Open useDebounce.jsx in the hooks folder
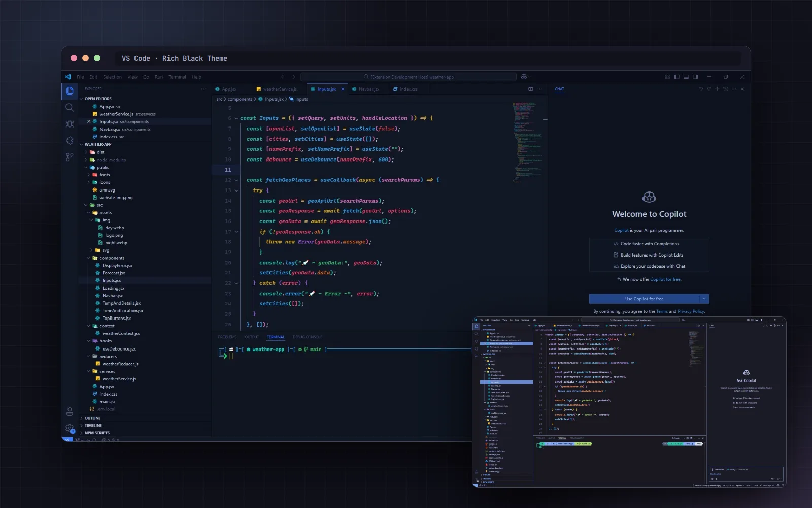Image resolution: width=812 pixels, height=508 pixels. tap(119, 349)
